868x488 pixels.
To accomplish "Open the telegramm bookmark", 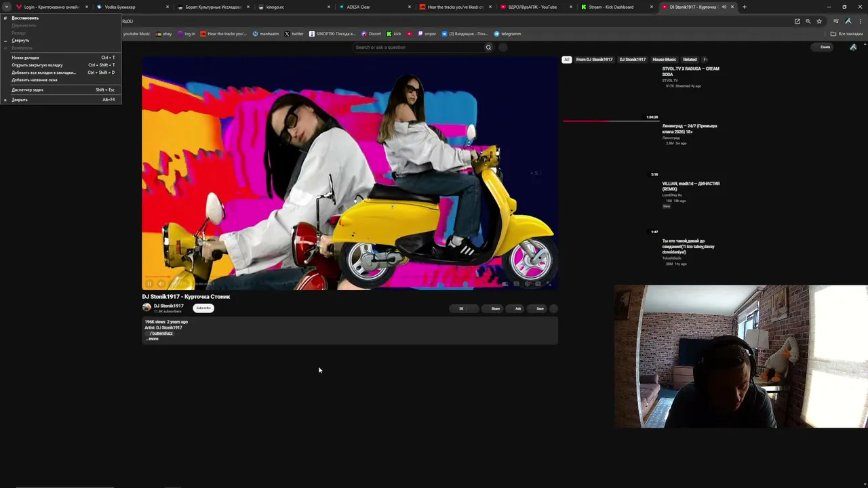I will pyautogui.click(x=507, y=34).
